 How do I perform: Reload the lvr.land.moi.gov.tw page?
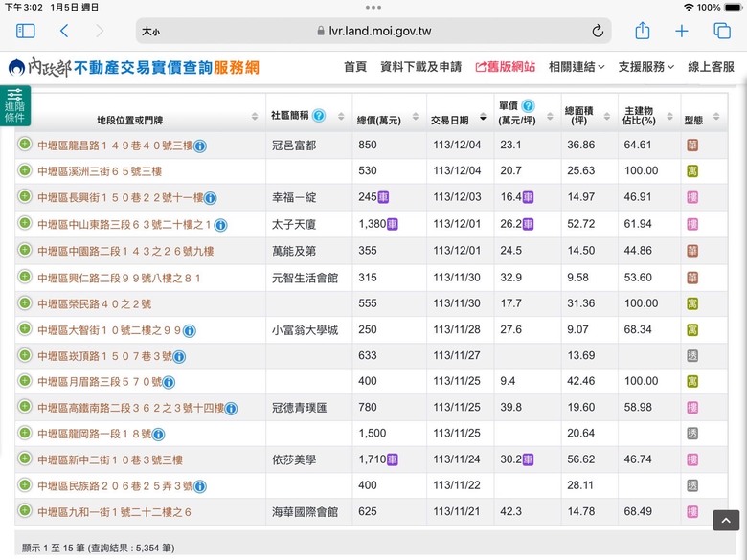coord(598,31)
